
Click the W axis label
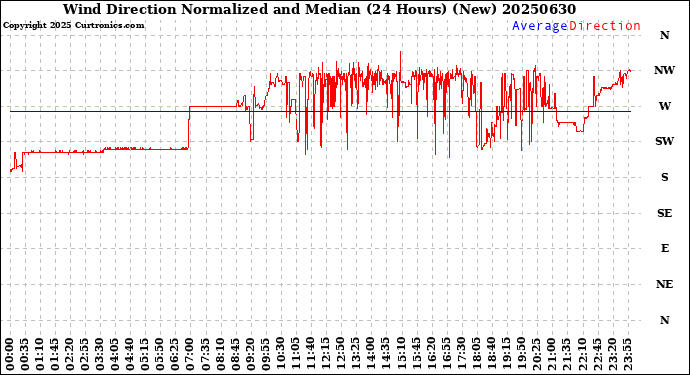pos(664,106)
